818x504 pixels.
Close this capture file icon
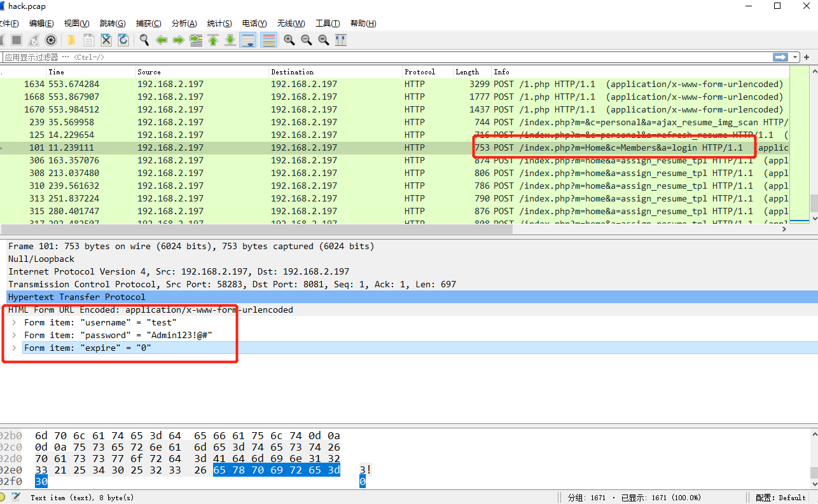pos(106,40)
